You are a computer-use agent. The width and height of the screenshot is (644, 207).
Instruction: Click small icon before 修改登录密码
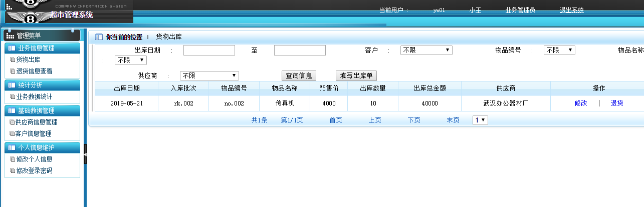pyautogui.click(x=13, y=171)
